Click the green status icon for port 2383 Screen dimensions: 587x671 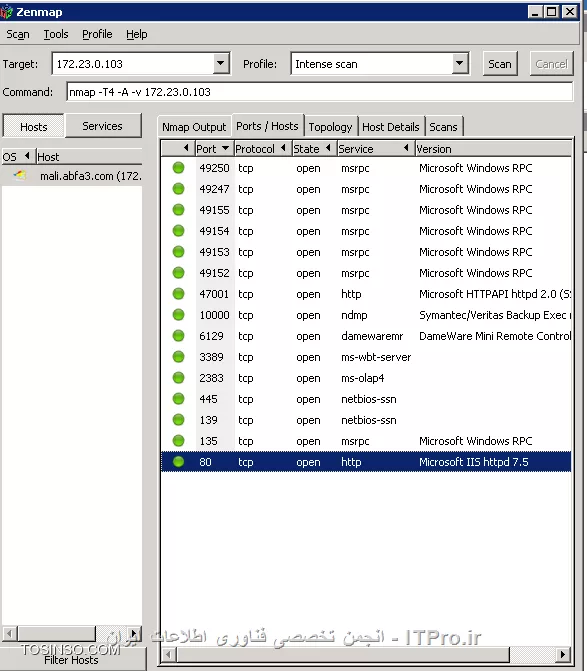coord(178,377)
